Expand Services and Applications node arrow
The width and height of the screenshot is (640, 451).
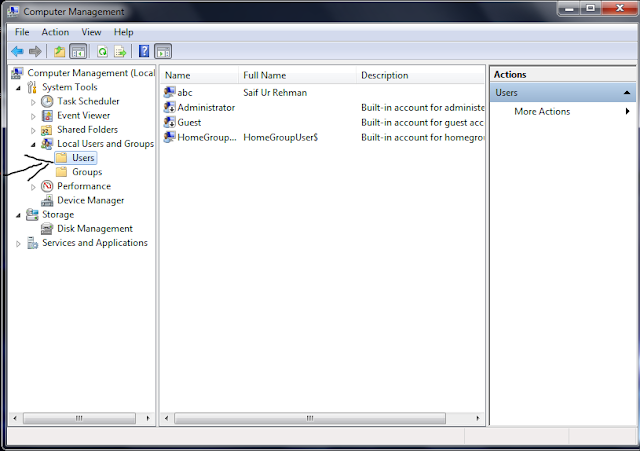[18, 244]
